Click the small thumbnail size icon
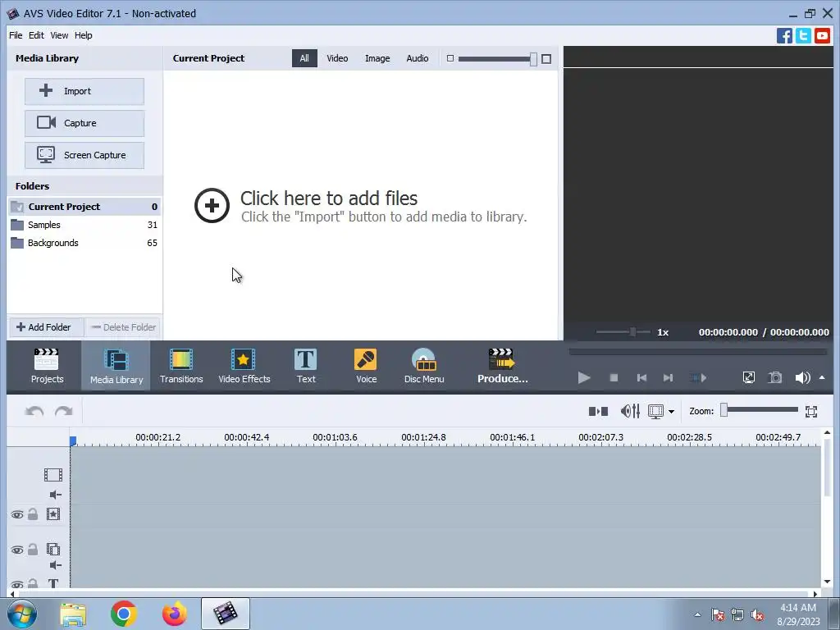 click(x=450, y=58)
